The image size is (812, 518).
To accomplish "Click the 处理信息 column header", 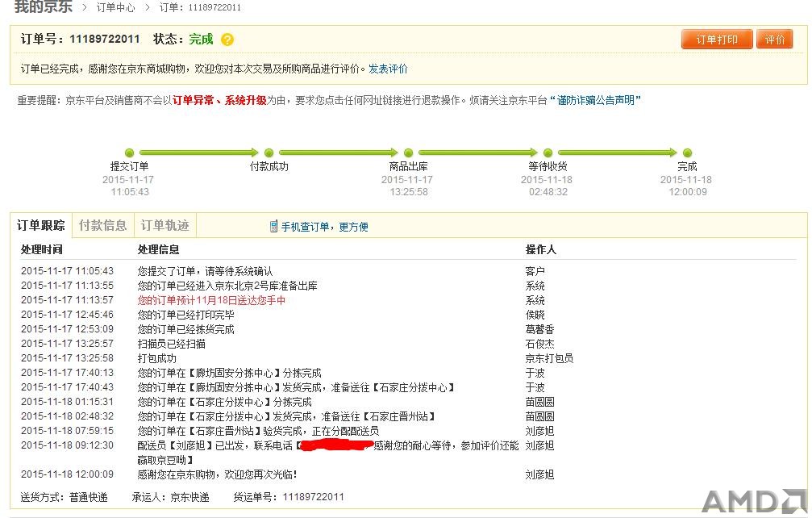I will click(159, 249).
